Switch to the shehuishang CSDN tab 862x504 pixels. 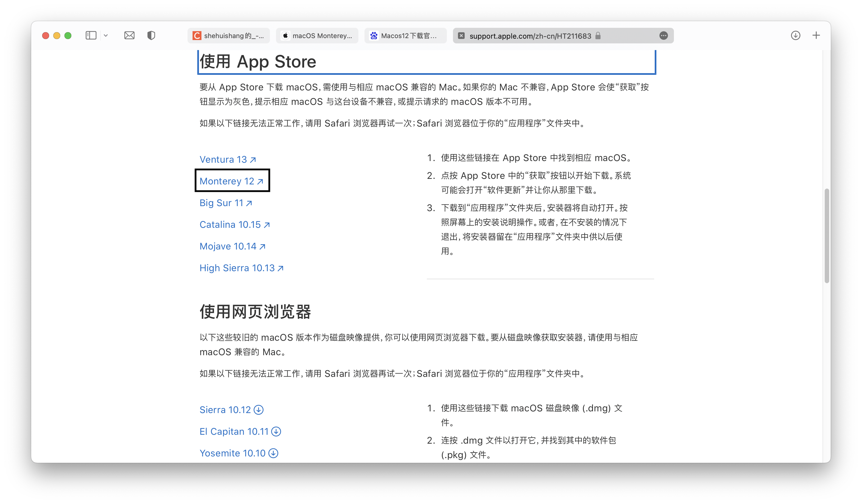[x=228, y=36]
